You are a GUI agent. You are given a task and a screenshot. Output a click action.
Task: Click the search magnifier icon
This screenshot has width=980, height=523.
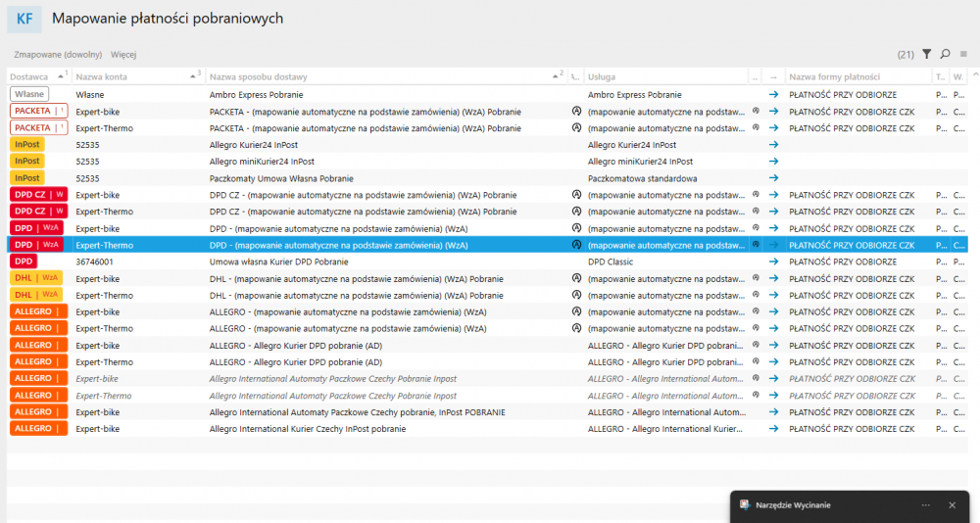(x=945, y=54)
